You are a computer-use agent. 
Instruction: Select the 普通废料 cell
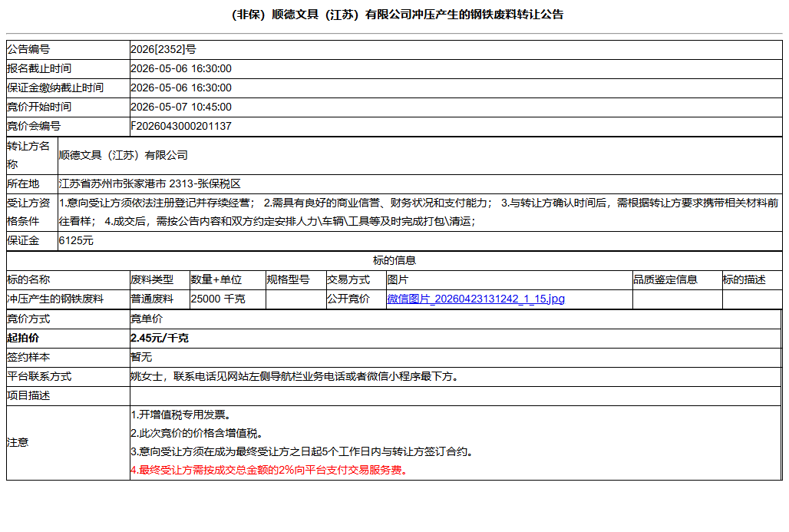[160, 299]
